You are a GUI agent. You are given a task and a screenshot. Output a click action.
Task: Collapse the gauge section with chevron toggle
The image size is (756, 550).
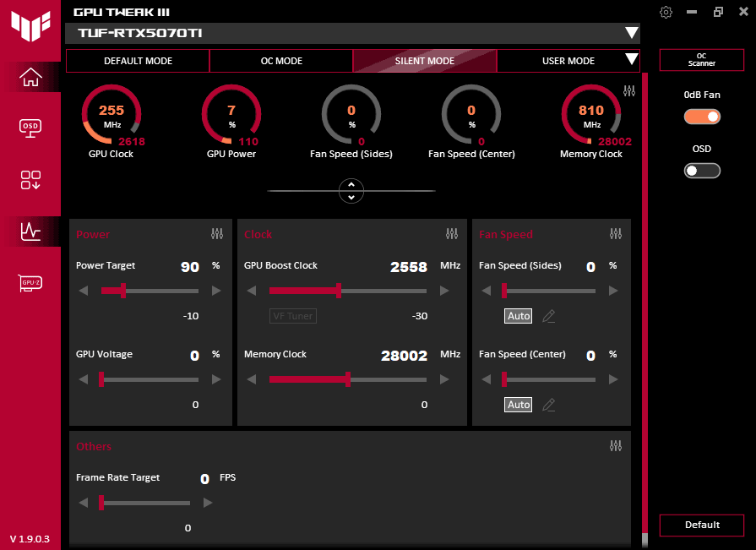tap(351, 191)
